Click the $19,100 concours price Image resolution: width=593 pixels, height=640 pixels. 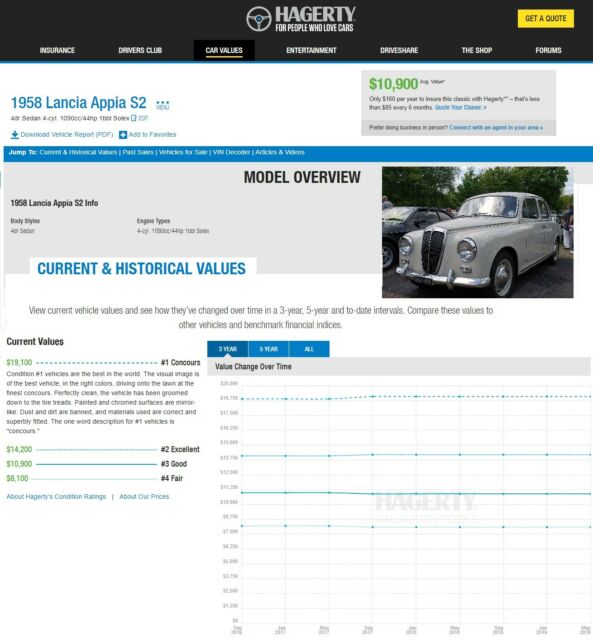coord(19,362)
